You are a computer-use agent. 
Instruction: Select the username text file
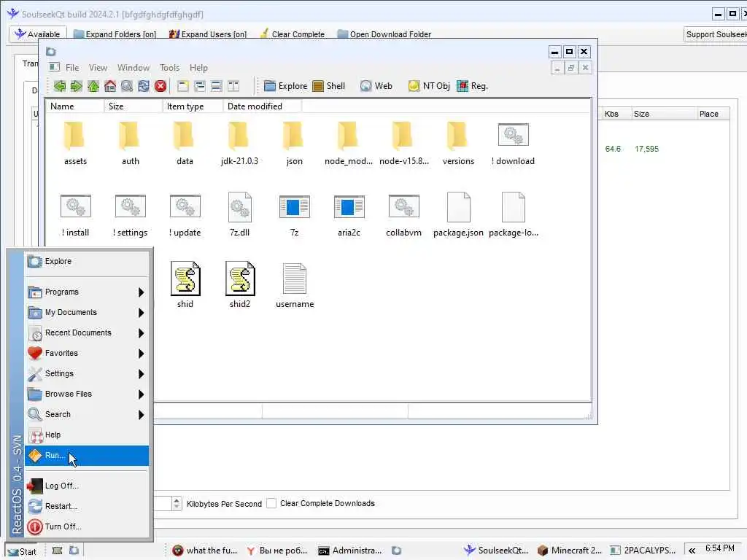(295, 285)
